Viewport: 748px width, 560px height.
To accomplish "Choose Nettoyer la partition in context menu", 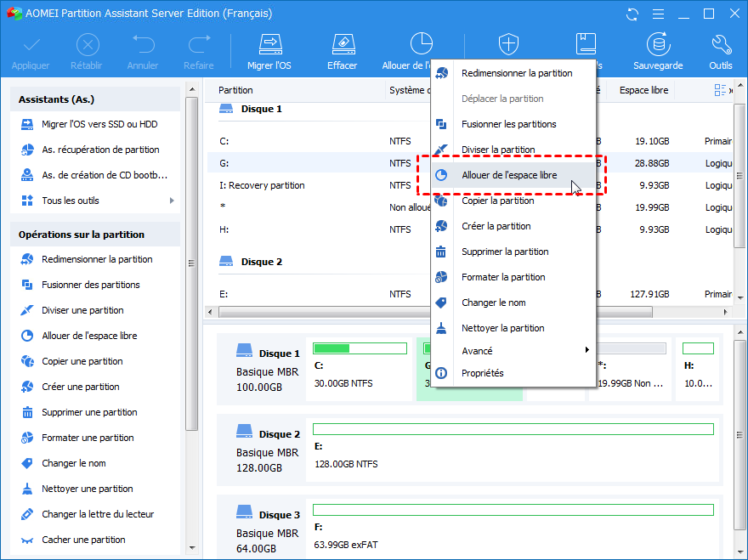I will click(x=513, y=328).
